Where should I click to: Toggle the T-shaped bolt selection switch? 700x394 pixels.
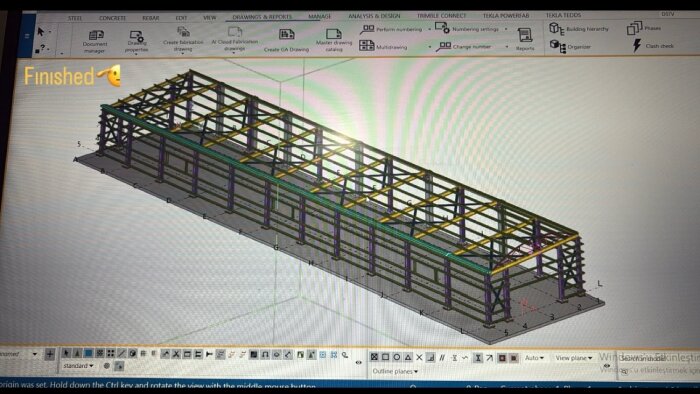coord(209,354)
